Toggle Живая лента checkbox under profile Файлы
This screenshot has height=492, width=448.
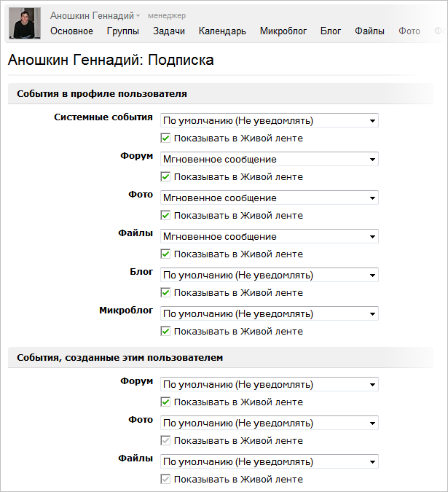pos(166,254)
